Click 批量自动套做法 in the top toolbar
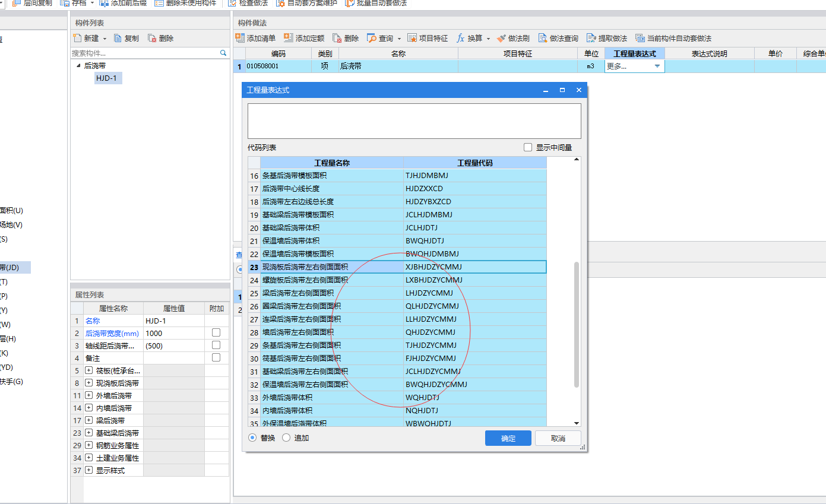 tap(376, 3)
